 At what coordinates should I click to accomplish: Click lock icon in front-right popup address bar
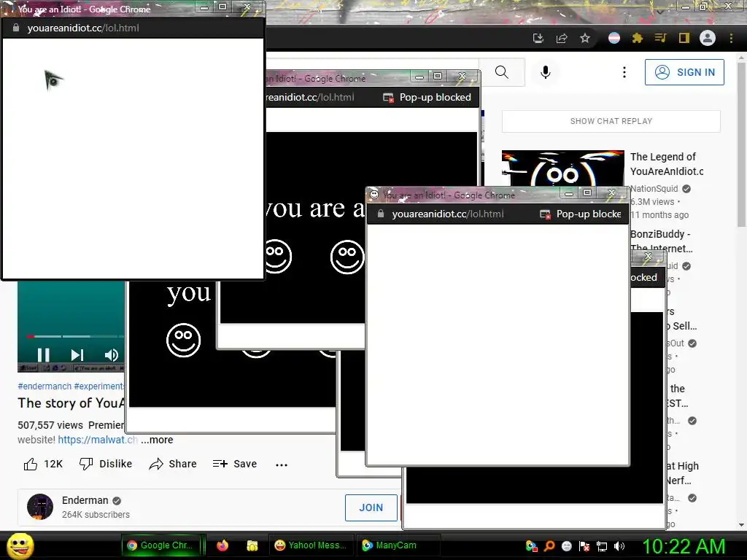coord(380,214)
